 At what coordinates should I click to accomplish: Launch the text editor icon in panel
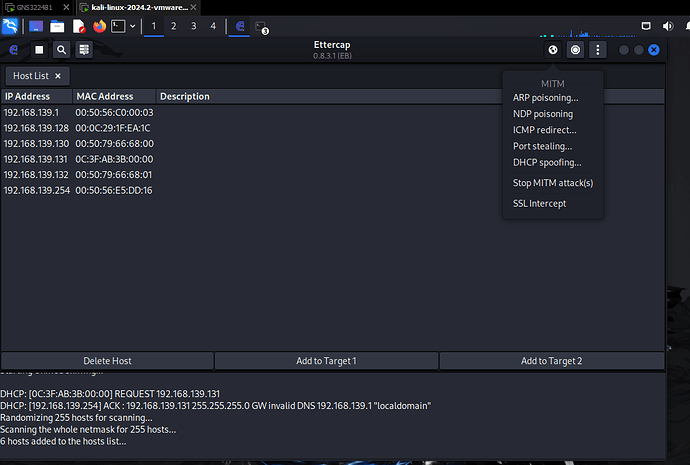click(x=79, y=26)
